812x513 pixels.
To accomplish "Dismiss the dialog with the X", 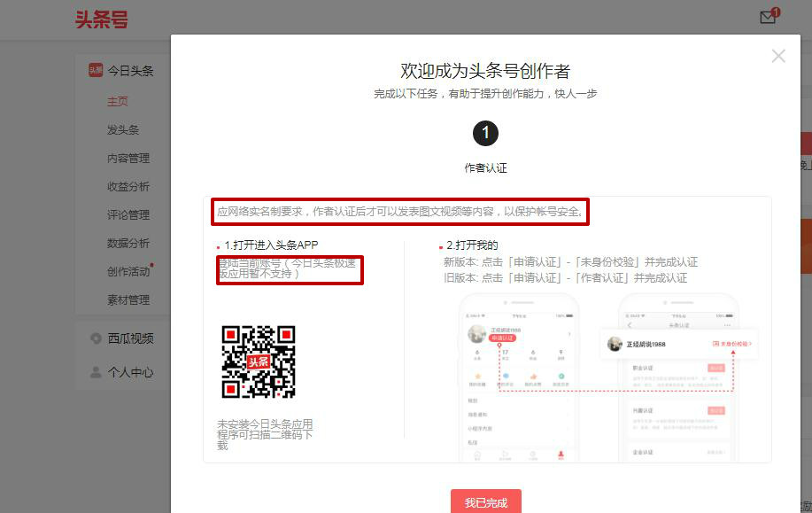I will (x=778, y=56).
